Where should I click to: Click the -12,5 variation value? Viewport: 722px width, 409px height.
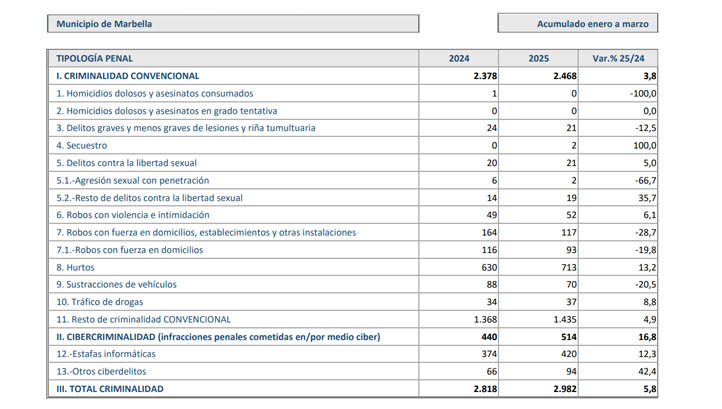646,128
